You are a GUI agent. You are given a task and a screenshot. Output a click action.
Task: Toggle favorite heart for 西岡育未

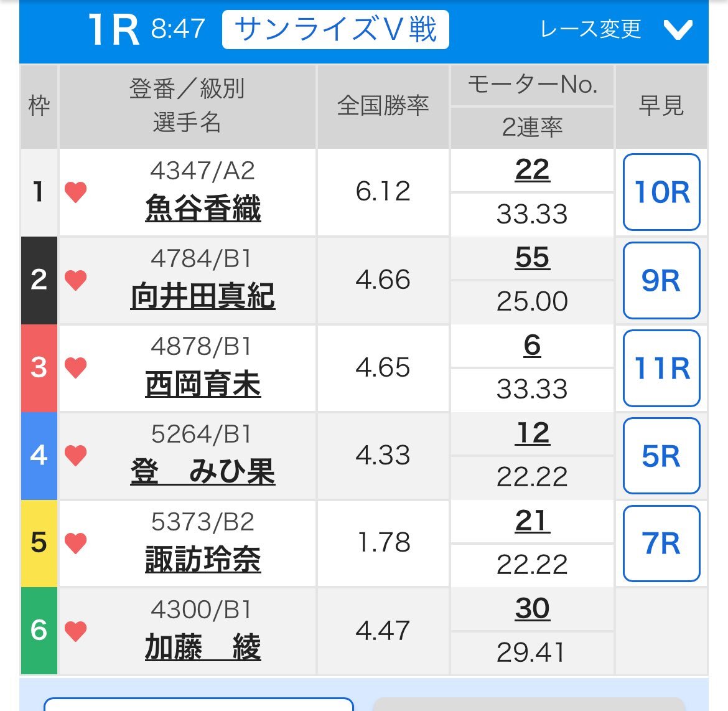coord(75,367)
